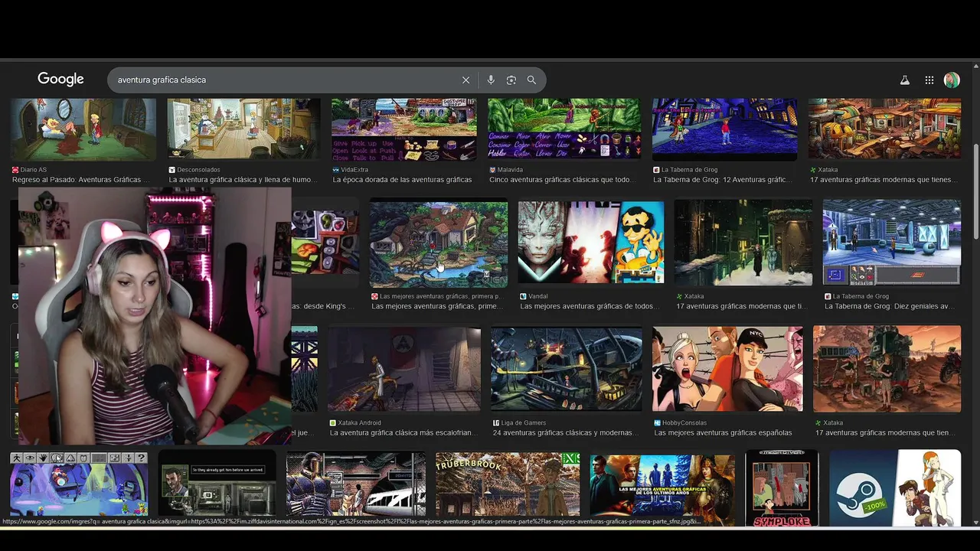Viewport: 980px width, 551px height.
Task: Click 'Las mejores aventuras gráficas de todos' link
Action: point(589,306)
